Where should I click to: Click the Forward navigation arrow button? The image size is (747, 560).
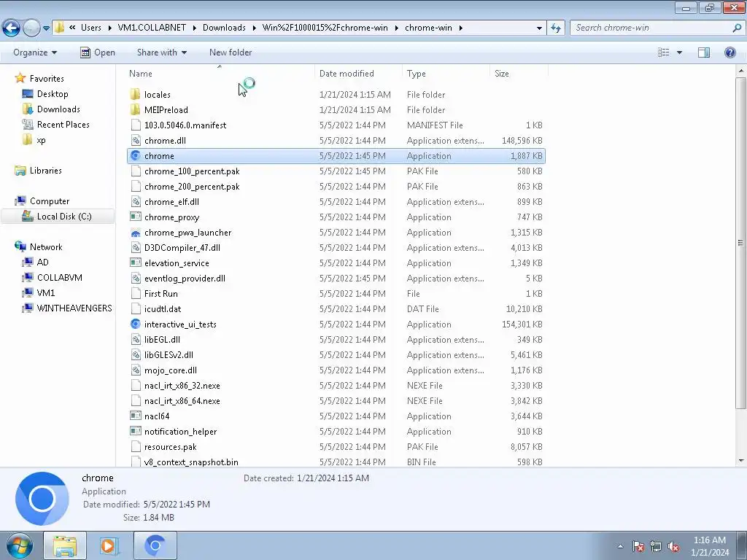[x=31, y=28]
